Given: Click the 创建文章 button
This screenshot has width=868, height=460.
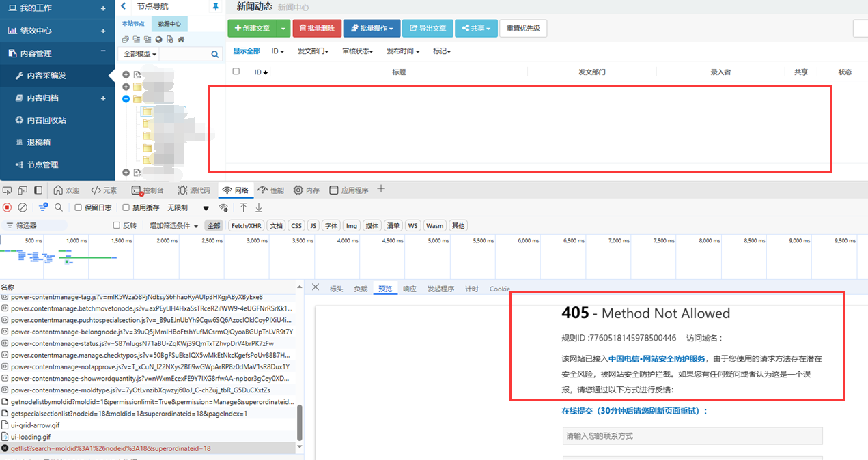Looking at the screenshot, I should coord(252,28).
